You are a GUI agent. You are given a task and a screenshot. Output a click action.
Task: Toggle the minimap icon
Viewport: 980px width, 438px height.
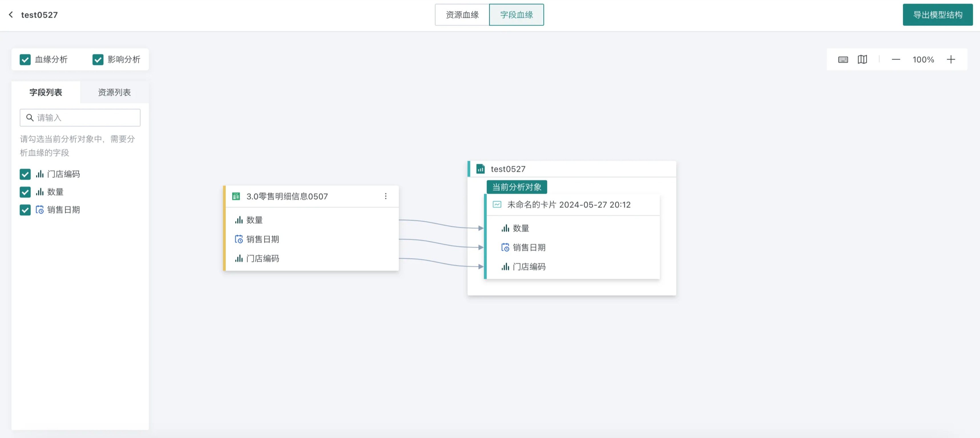(x=862, y=59)
